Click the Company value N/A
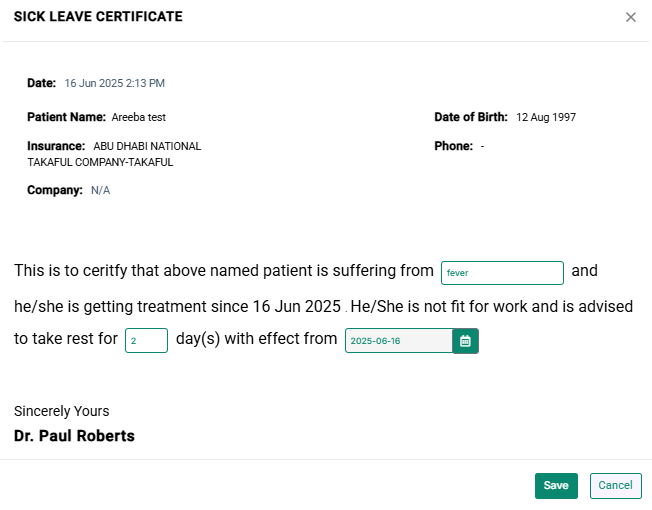The height and width of the screenshot is (510, 652). 100,190
